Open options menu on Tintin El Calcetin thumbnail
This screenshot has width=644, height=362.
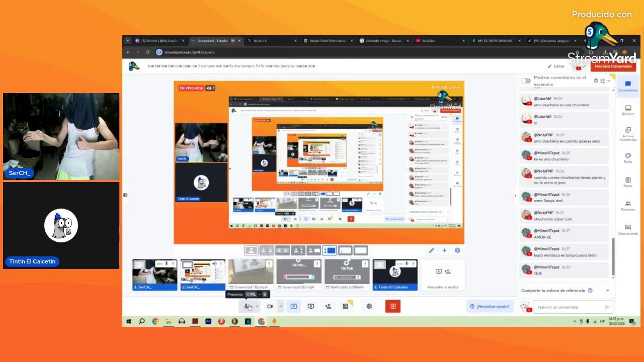pyautogui.click(x=414, y=263)
